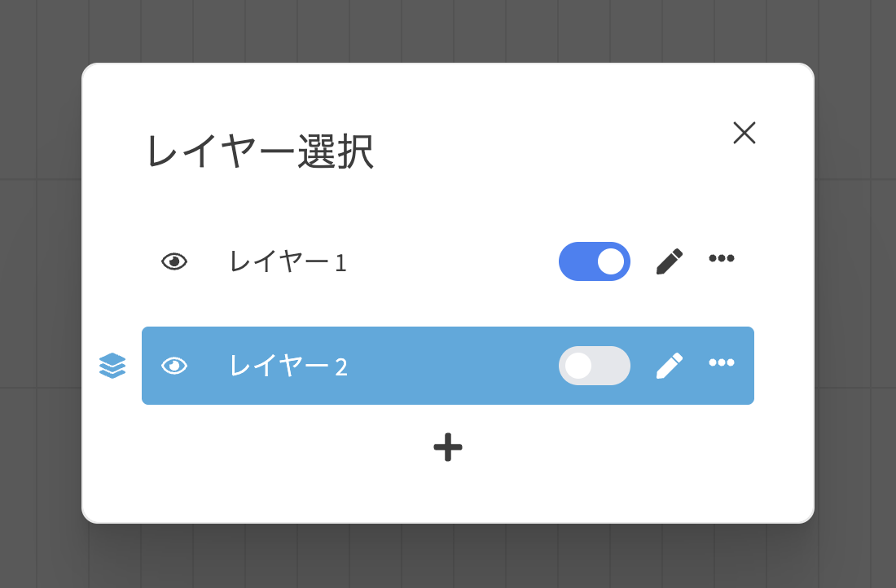Image resolution: width=896 pixels, height=588 pixels.
Task: Add a new layer with plus icon
Action: [448, 447]
